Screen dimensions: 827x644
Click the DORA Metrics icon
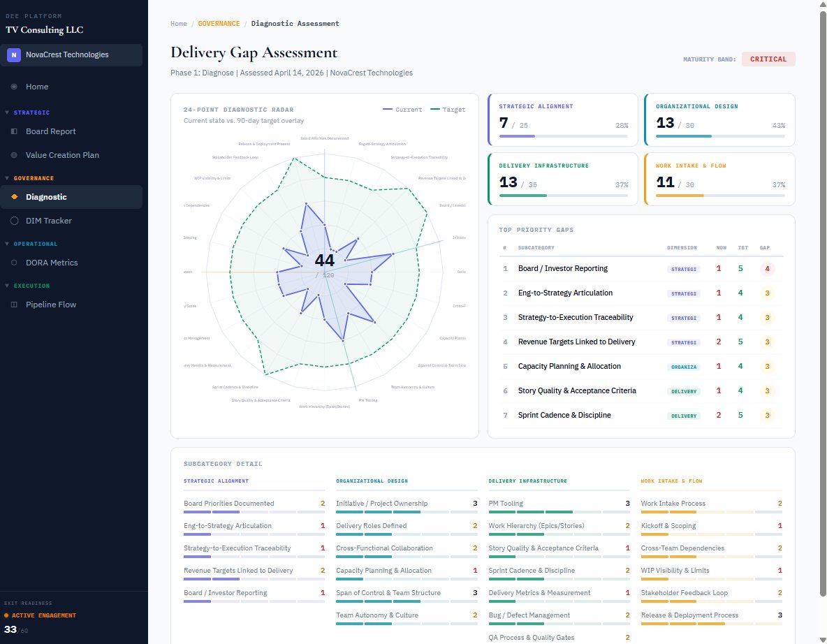click(x=14, y=263)
